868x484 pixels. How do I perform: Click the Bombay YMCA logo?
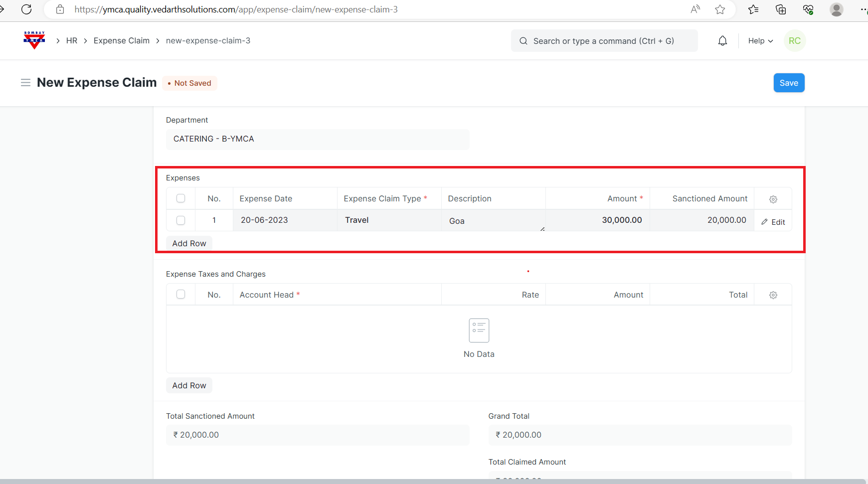(34, 40)
